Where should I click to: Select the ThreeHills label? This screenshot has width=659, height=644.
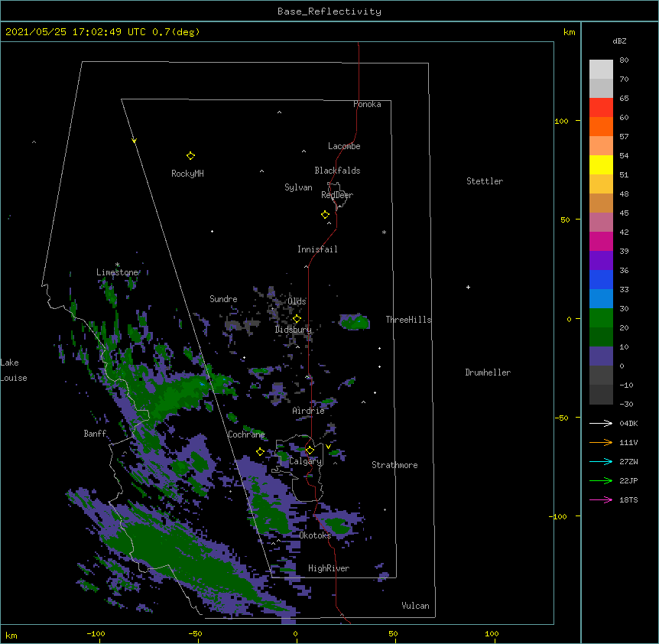pyautogui.click(x=408, y=320)
